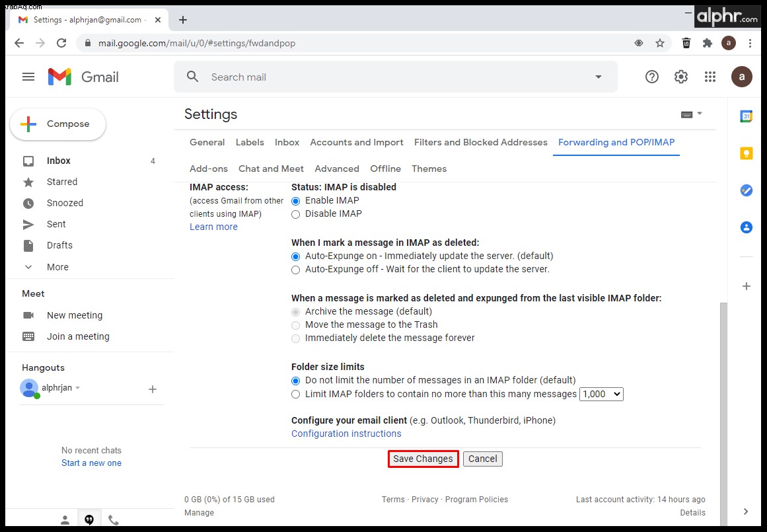
Task: Open Gmail settings gear icon
Action: pos(681,77)
